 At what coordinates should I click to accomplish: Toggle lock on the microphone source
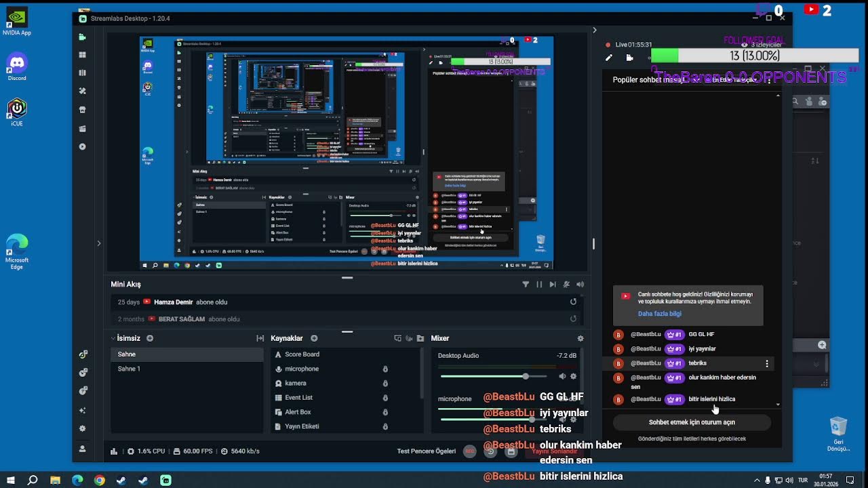(385, 369)
